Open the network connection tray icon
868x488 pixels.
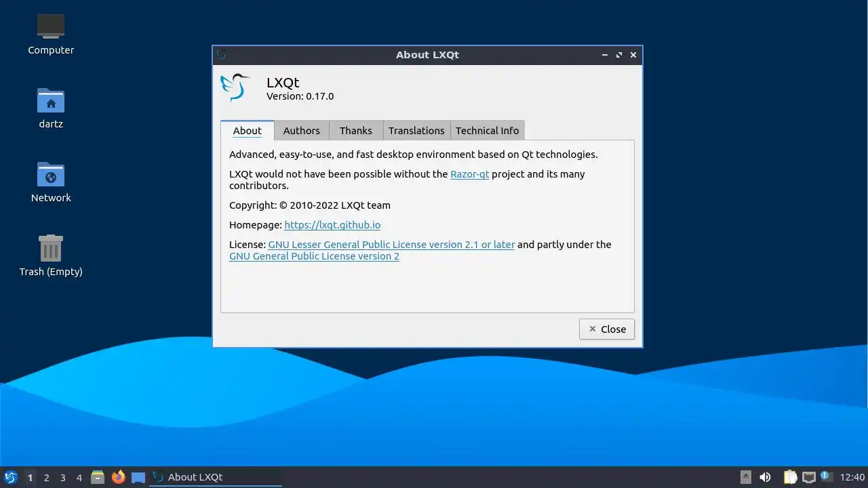coord(808,477)
